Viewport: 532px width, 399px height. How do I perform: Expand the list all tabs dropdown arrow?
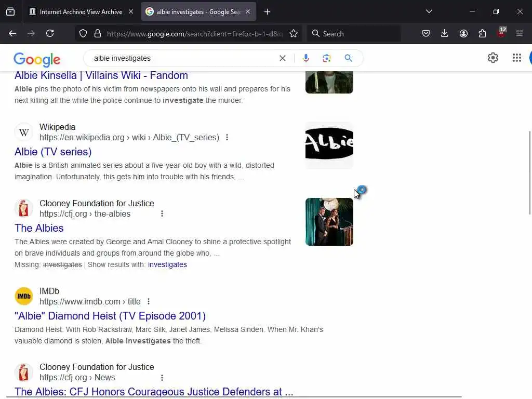(429, 11)
